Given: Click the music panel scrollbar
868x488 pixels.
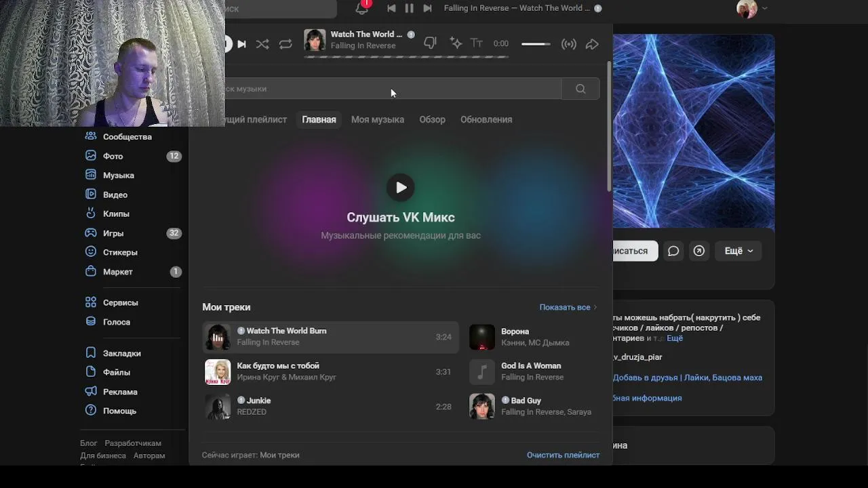Looking at the screenshot, I should pyautogui.click(x=609, y=126).
